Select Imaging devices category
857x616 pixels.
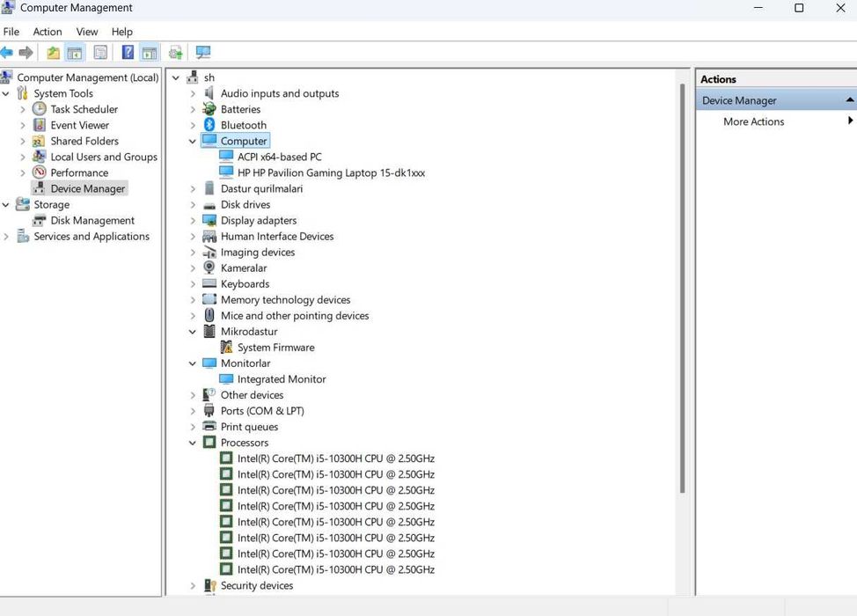click(x=258, y=252)
